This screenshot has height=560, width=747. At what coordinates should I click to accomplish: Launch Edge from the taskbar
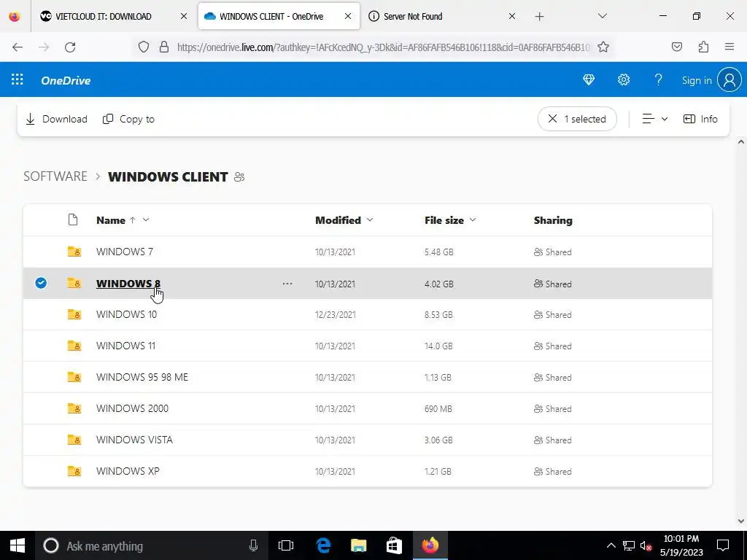pyautogui.click(x=323, y=545)
